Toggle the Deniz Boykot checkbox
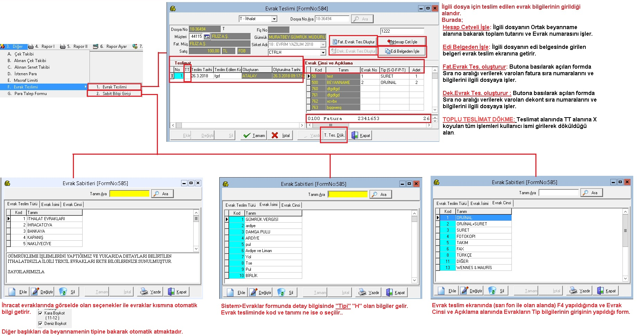The image size is (644, 336). click(x=40, y=324)
